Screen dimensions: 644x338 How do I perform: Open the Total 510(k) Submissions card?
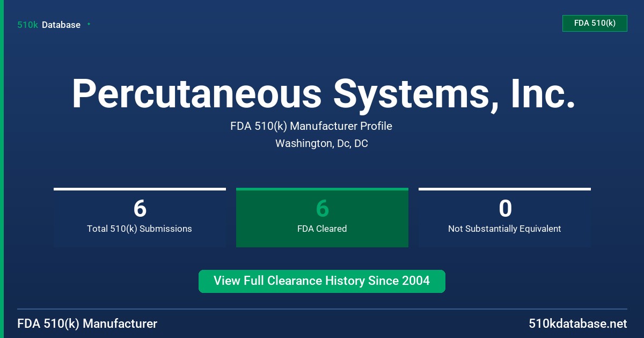coord(140,217)
